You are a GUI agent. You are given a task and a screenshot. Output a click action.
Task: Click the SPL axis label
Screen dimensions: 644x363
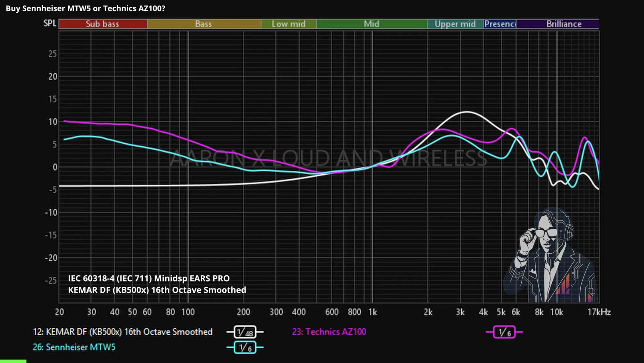coord(50,23)
